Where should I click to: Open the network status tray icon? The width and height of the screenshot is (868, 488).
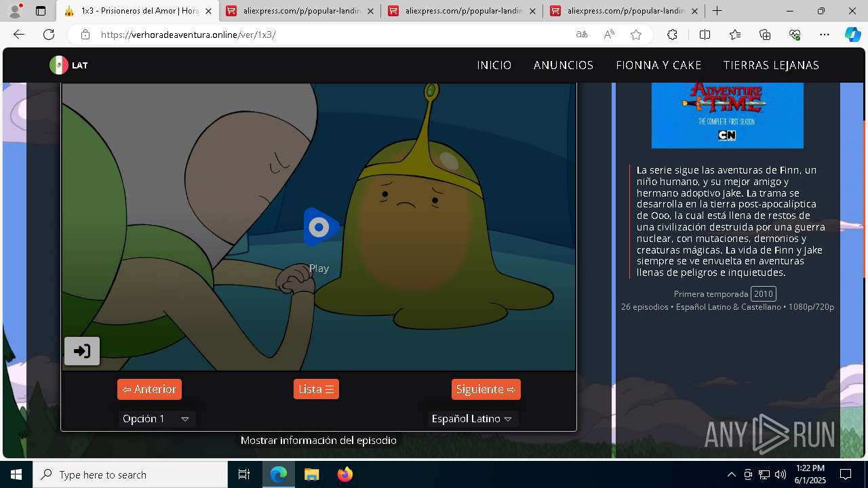coord(764,474)
